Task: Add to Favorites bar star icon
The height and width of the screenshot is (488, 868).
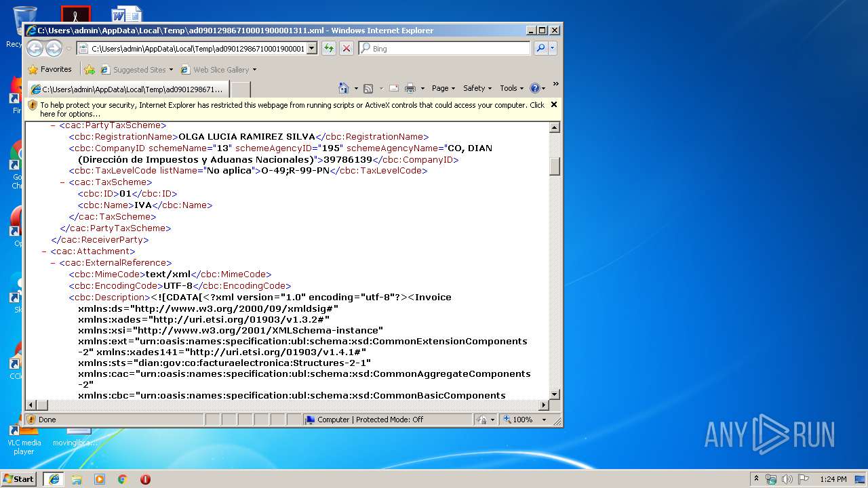Action: (x=89, y=69)
